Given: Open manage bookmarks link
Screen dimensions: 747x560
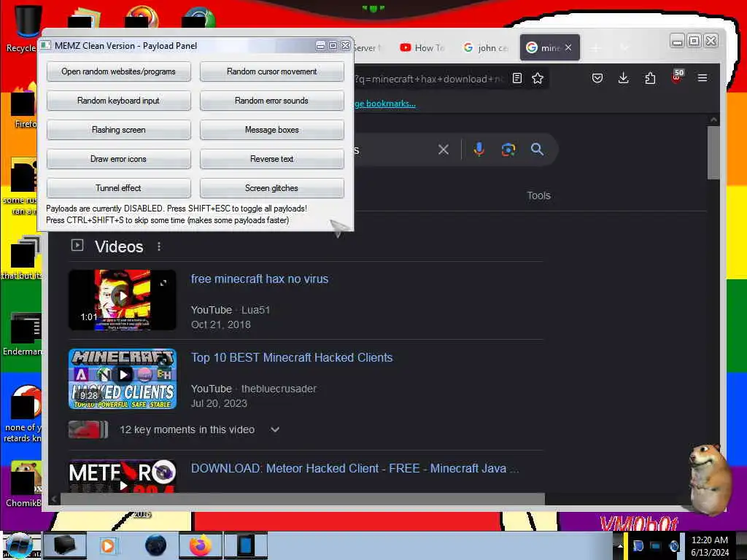Looking at the screenshot, I should (385, 104).
